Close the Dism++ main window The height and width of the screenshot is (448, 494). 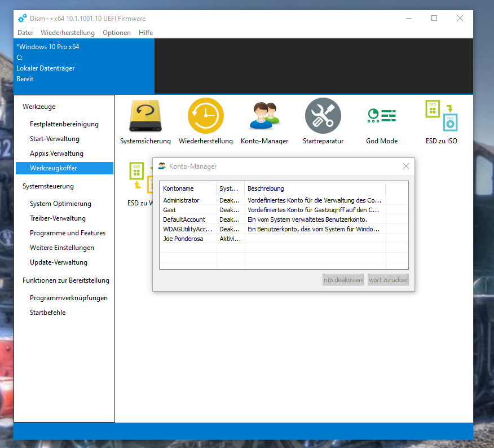pyautogui.click(x=460, y=18)
